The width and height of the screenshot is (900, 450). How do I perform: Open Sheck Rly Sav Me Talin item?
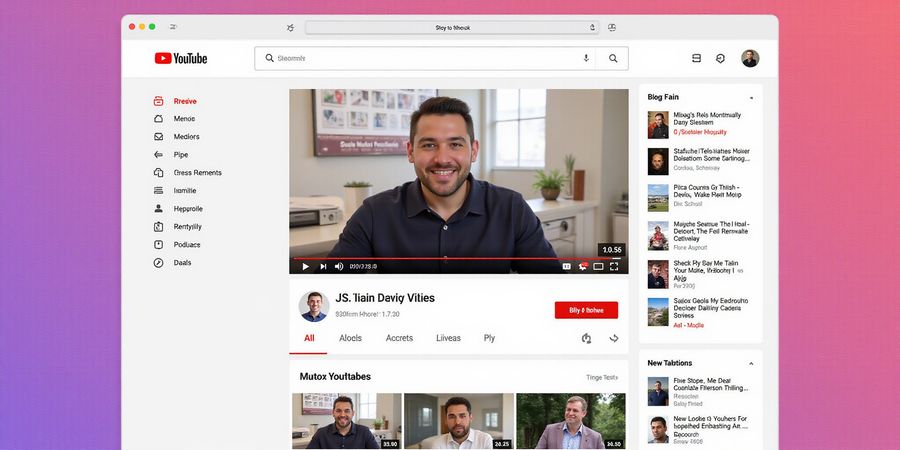click(x=699, y=274)
